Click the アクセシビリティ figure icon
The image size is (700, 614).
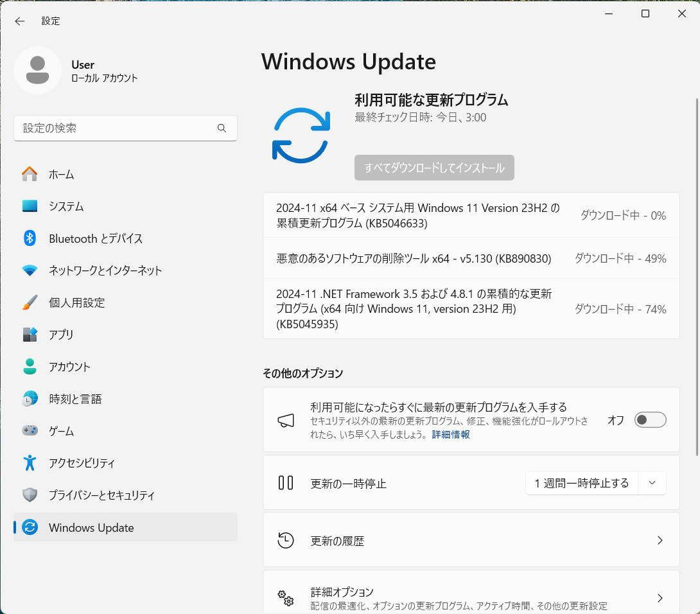[30, 462]
